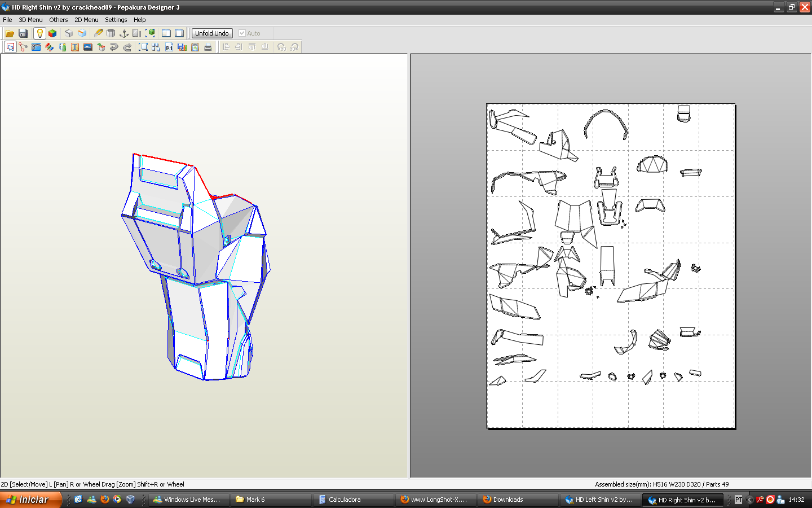Click the zoom-to-fit brackets icon in 2D toolbar
The height and width of the screenshot is (508, 812).
point(143,47)
